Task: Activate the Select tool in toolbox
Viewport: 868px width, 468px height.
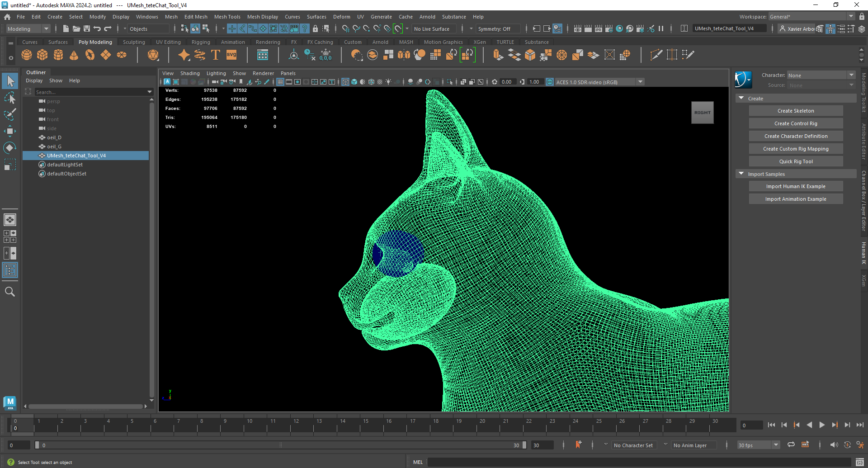Action: click(10, 81)
